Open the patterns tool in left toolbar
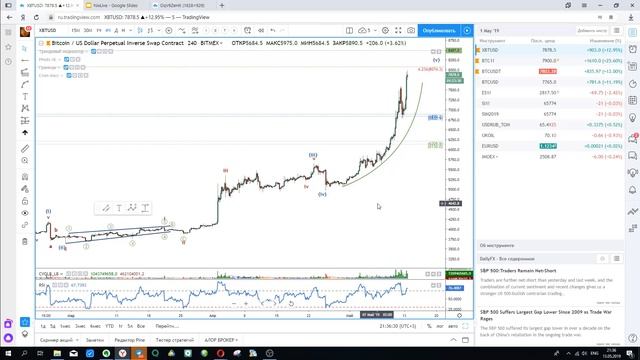The width and height of the screenshot is (640, 360). [x=25, y=108]
